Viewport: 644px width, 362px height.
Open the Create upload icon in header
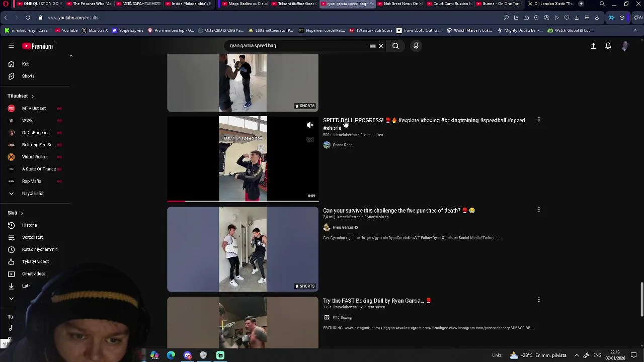593,46
